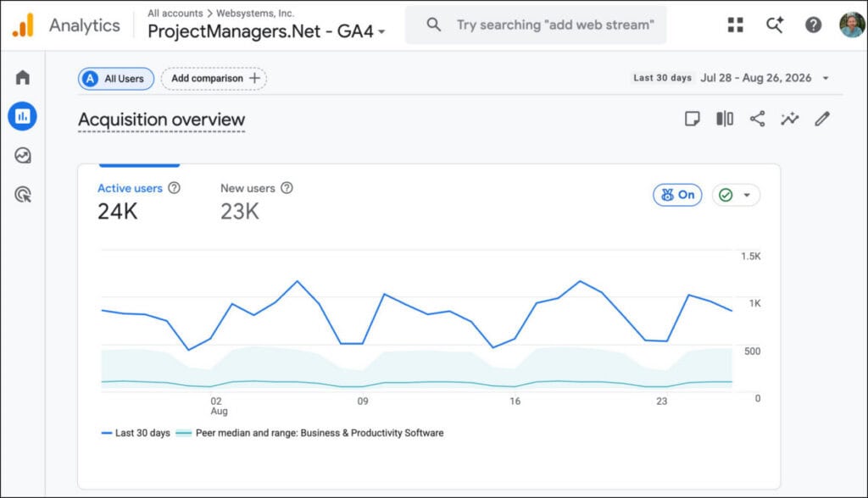868x498 pixels.
Task: Toggle the benchmarking On switch
Action: coord(677,195)
